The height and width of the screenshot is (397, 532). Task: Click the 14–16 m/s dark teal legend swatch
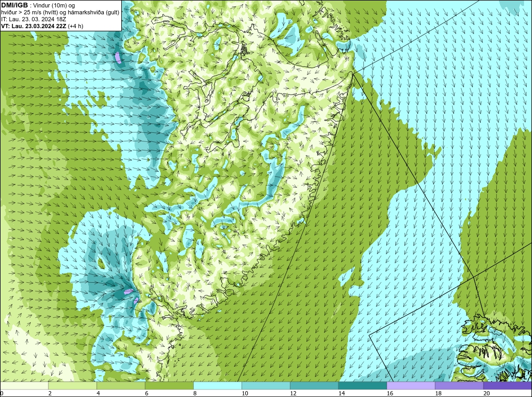click(362, 386)
